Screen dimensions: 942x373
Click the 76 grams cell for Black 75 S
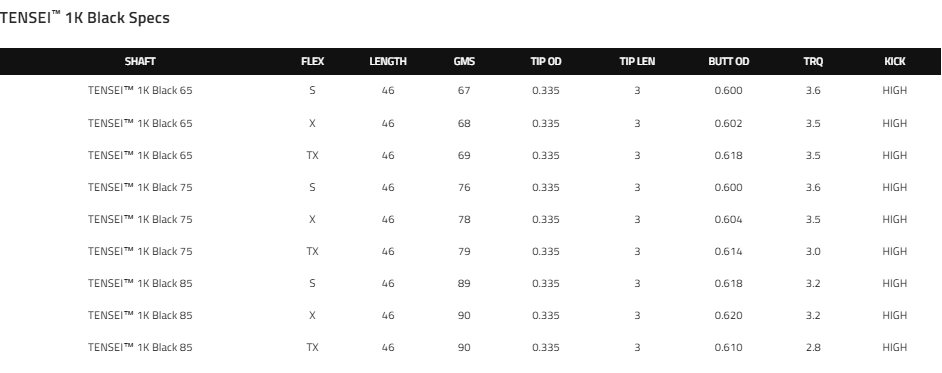click(x=464, y=187)
